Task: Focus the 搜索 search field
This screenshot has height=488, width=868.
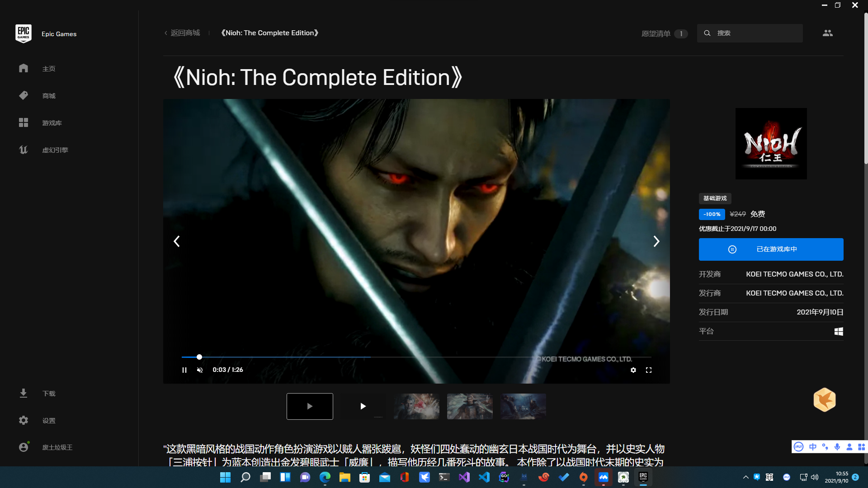Action: (750, 33)
